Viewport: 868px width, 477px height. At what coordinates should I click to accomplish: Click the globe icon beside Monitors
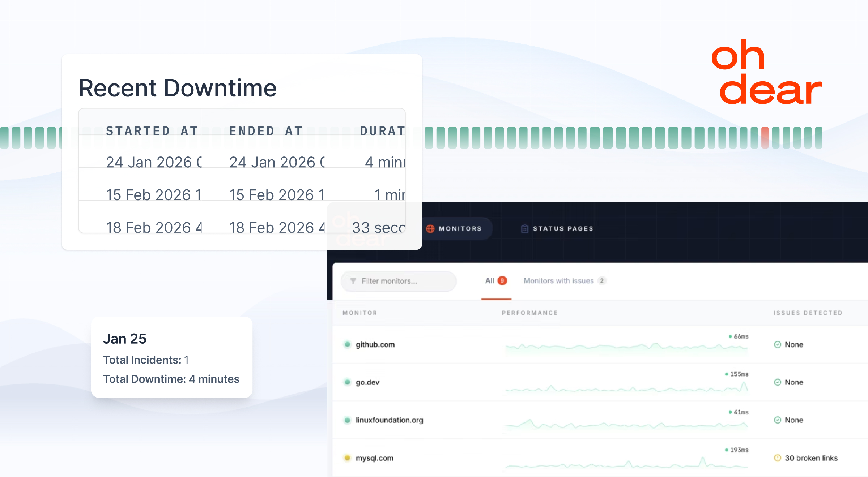430,229
